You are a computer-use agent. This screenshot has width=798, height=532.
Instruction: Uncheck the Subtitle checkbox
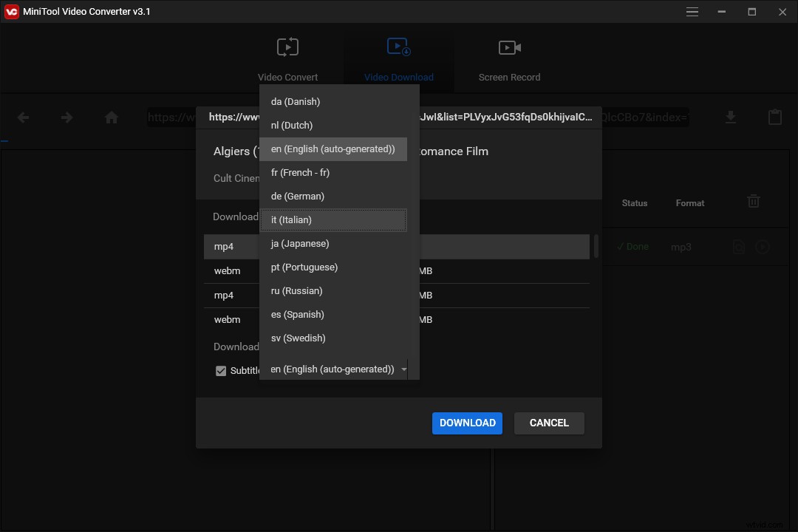pyautogui.click(x=221, y=370)
